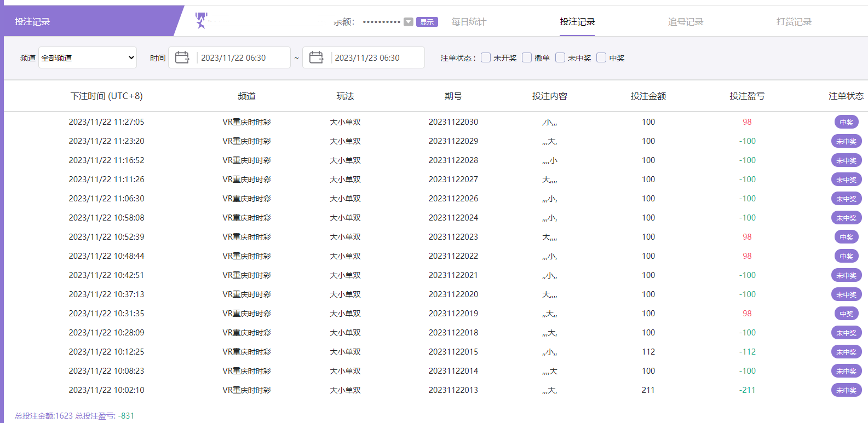Click the loss value -211
The height and width of the screenshot is (423, 868).
(x=747, y=390)
